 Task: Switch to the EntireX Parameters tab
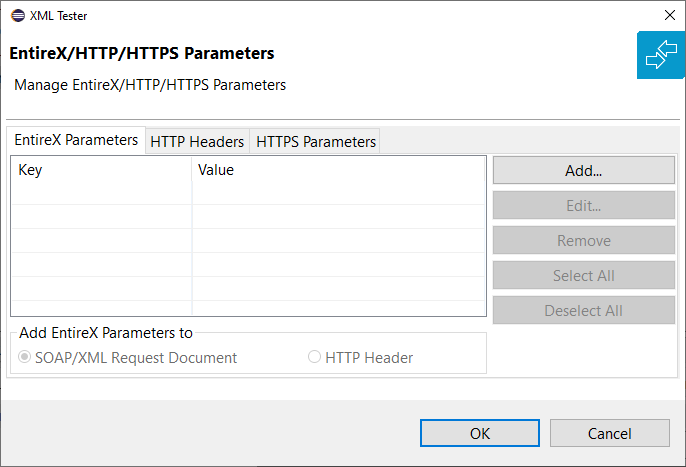point(76,140)
